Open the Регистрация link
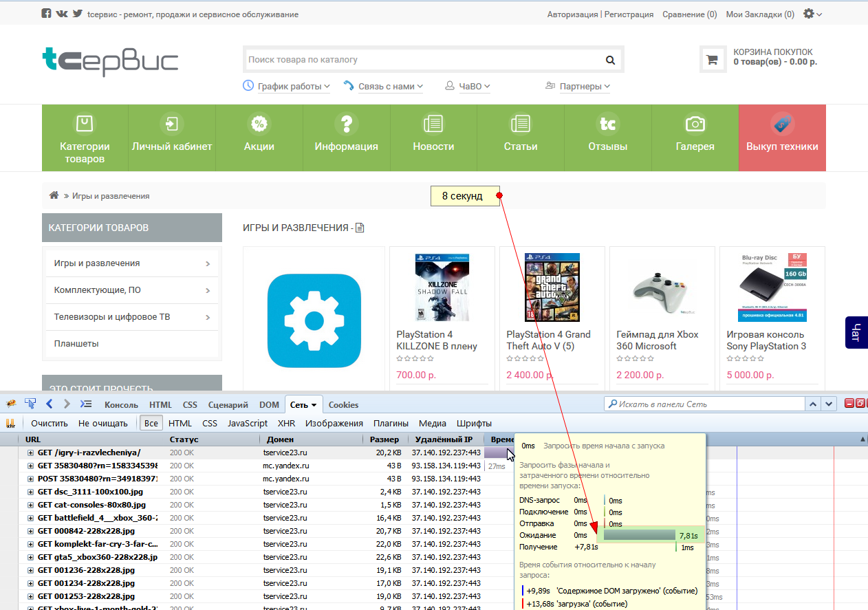 pyautogui.click(x=629, y=14)
